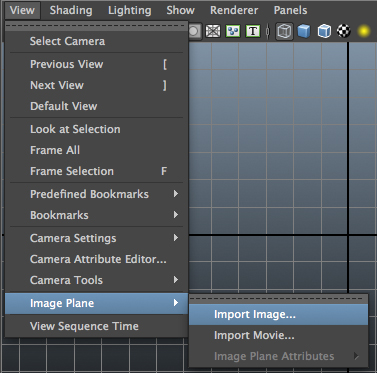This screenshot has width=377, height=373.
Task: Enable wireframe on shaded cube icon
Action: click(x=324, y=31)
